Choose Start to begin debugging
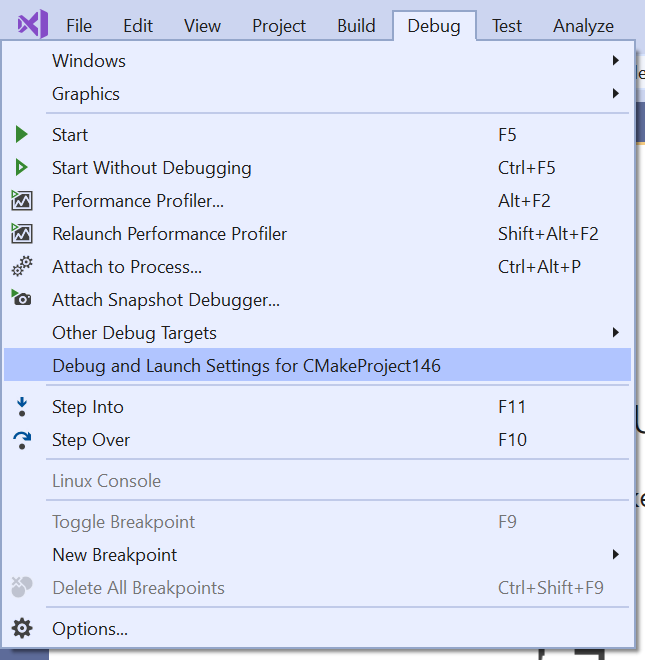 tap(317, 135)
